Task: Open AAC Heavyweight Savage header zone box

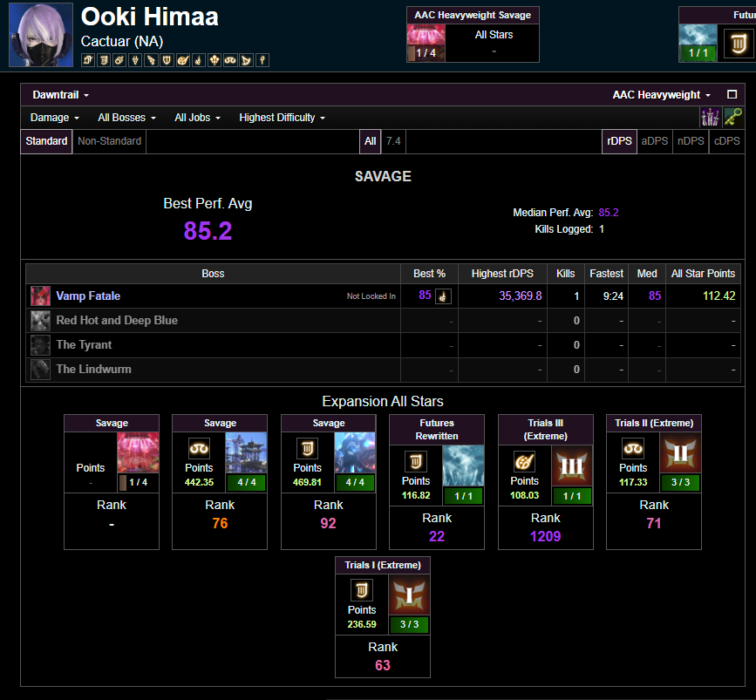Action: (473, 34)
